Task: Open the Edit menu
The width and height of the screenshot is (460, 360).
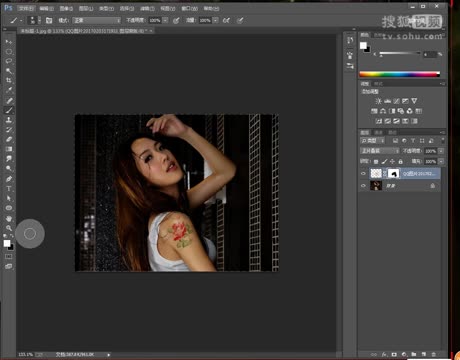Action: click(x=46, y=8)
